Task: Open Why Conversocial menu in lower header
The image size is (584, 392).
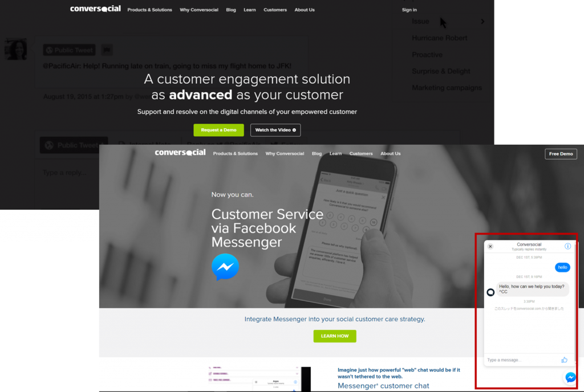Action: coord(285,154)
